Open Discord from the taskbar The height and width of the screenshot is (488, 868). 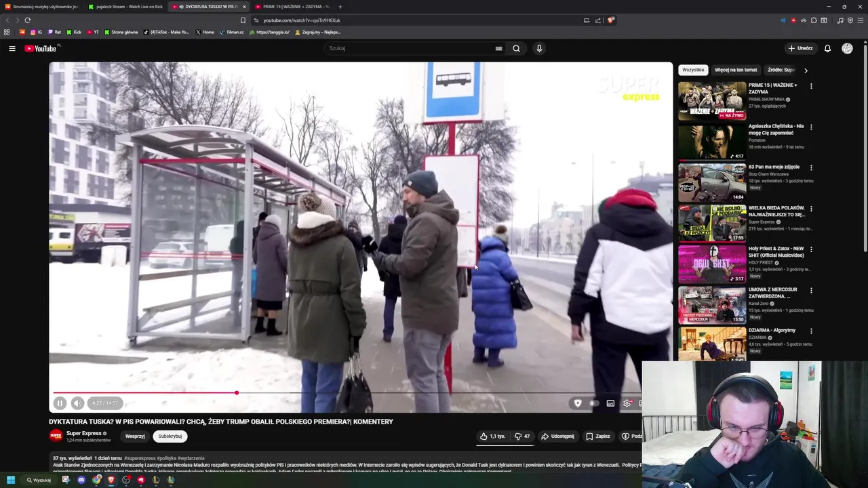click(81, 480)
